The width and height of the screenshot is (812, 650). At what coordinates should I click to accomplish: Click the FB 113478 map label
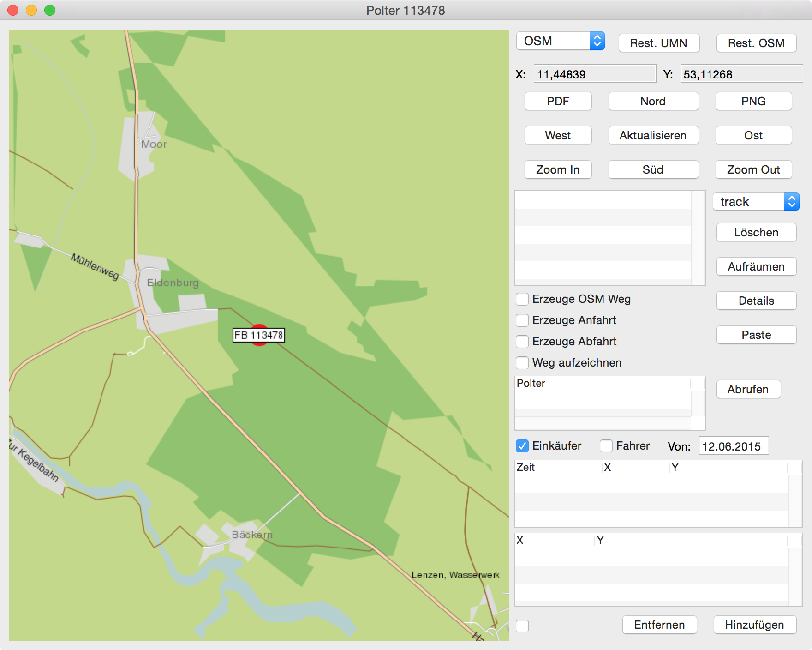tap(259, 335)
